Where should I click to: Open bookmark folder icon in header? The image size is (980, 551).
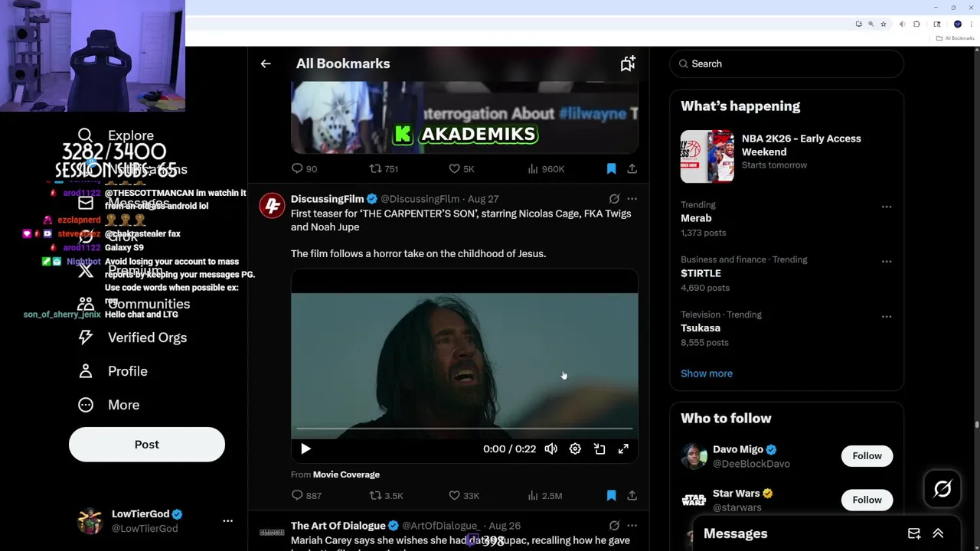coord(628,64)
